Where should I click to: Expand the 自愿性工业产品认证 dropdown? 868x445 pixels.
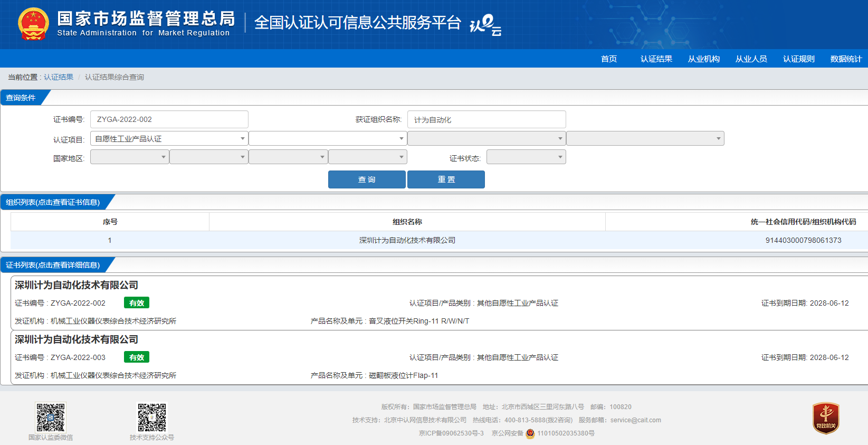pyautogui.click(x=169, y=138)
